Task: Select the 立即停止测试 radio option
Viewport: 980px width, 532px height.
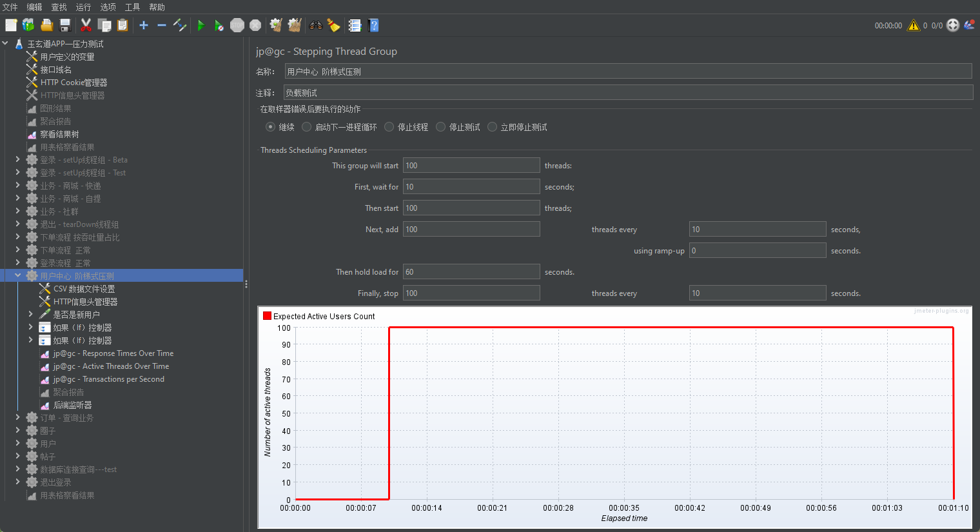Action: (x=493, y=127)
